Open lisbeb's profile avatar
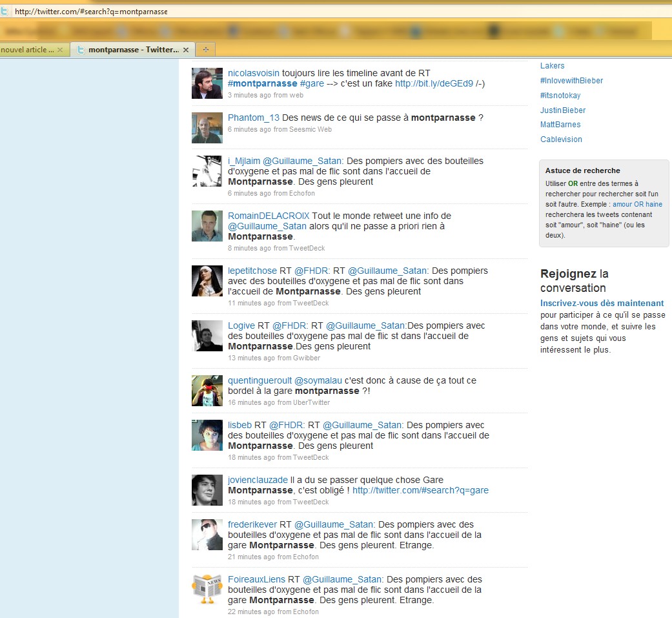The height and width of the screenshot is (618, 672). pos(207,435)
